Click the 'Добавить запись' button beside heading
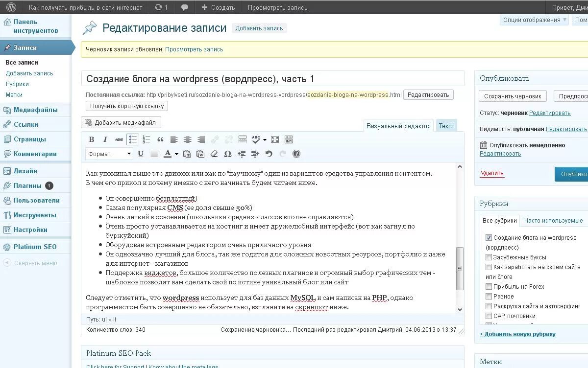 click(259, 28)
